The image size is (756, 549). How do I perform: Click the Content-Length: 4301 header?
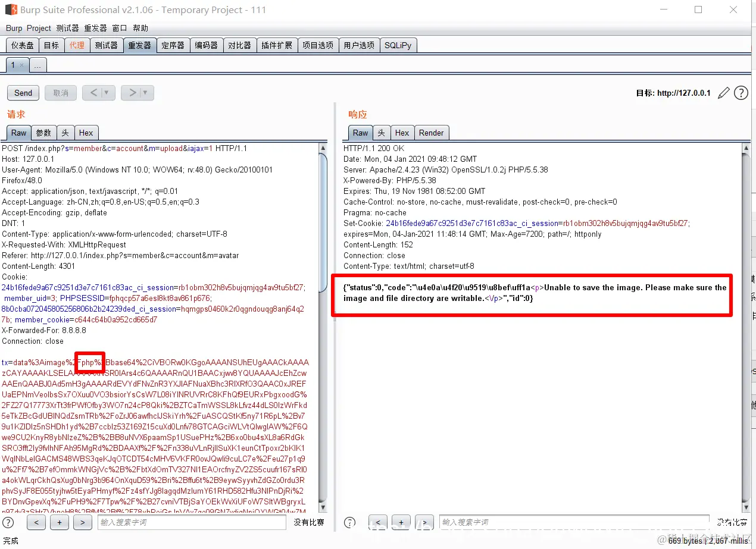39,266
